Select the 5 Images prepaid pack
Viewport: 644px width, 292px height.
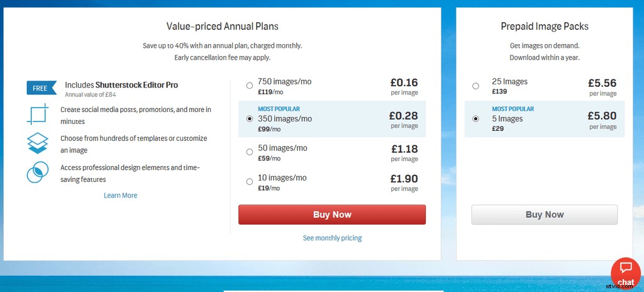pos(475,118)
